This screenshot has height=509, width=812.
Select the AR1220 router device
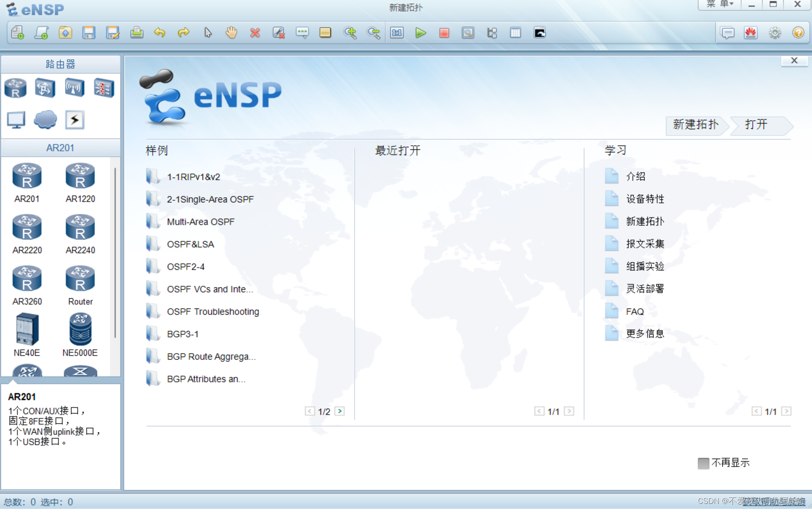point(80,183)
